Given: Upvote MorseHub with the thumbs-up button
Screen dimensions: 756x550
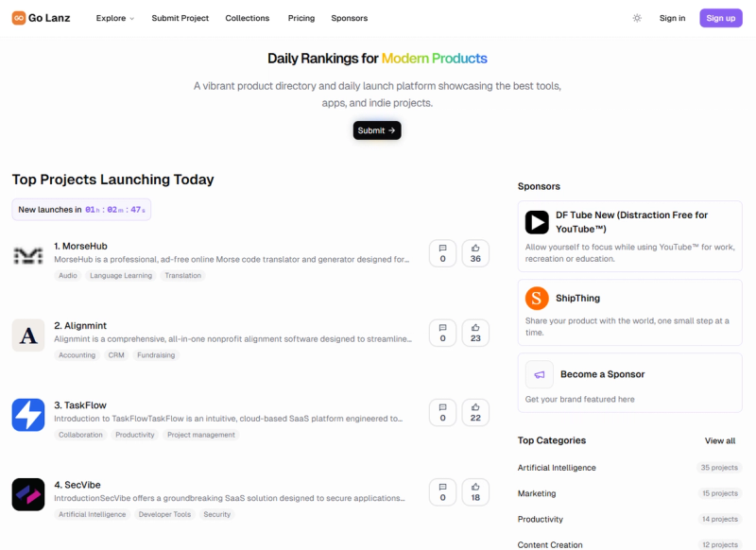Looking at the screenshot, I should pyautogui.click(x=475, y=253).
